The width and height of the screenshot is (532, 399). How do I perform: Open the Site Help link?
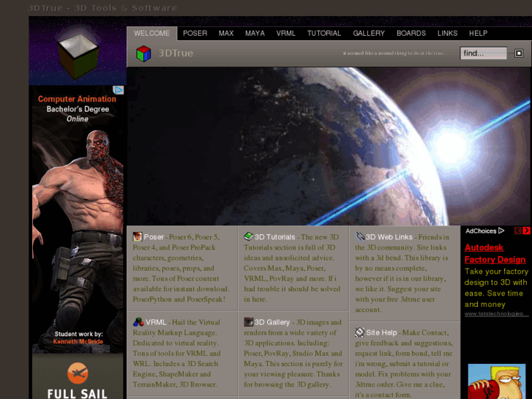381,332
